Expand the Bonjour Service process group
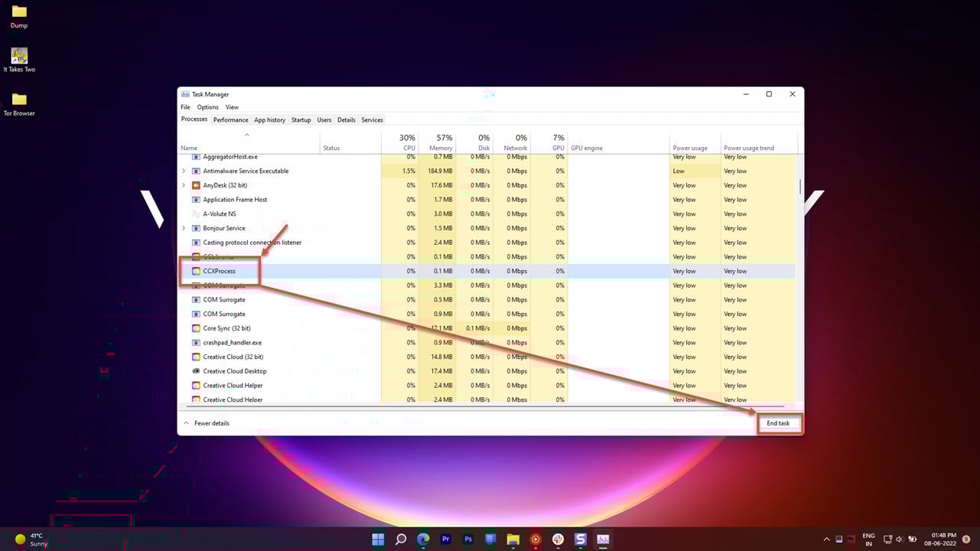The height and width of the screenshot is (551, 980). click(x=184, y=228)
